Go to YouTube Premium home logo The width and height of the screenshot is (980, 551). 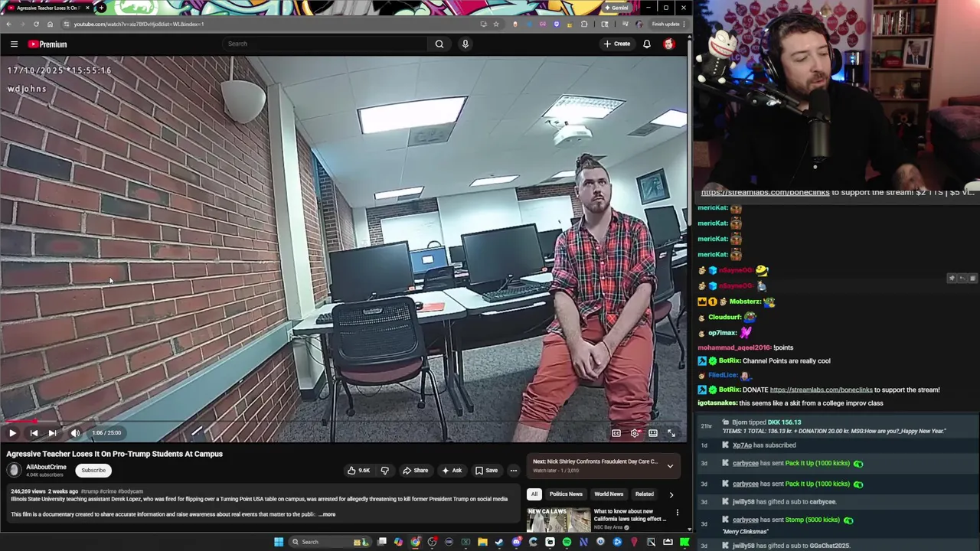coord(47,44)
